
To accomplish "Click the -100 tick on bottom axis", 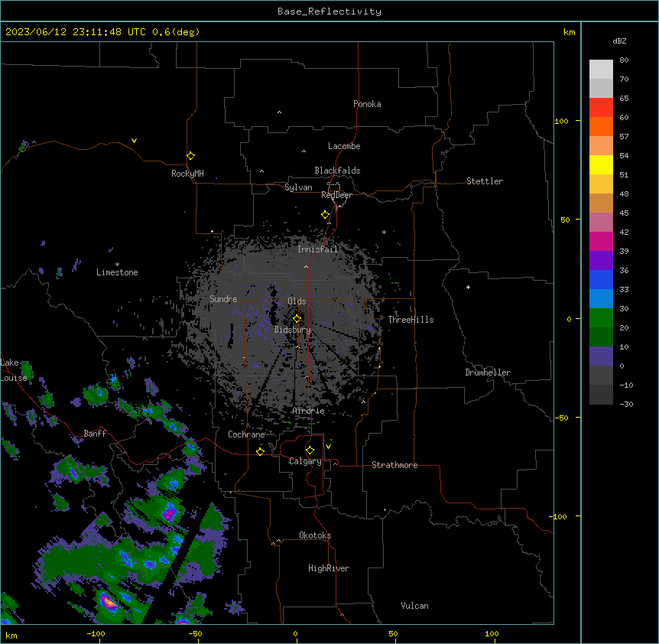I will 96,633.
